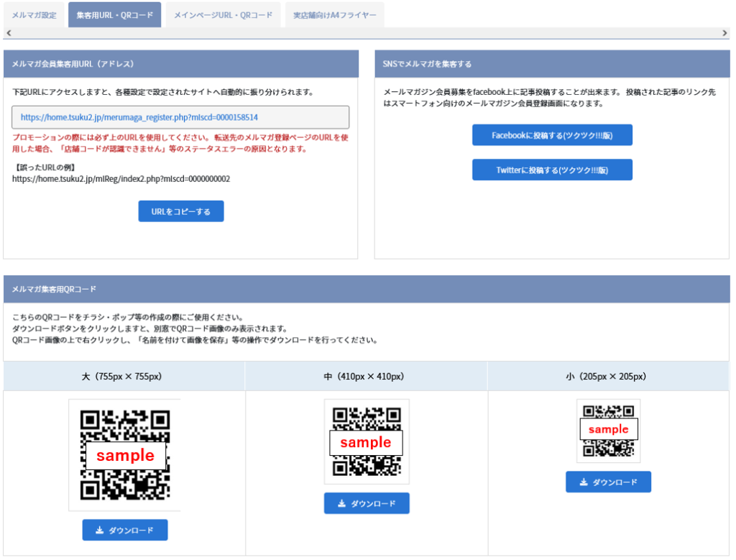Click the download icon under large QR code

(x=99, y=530)
